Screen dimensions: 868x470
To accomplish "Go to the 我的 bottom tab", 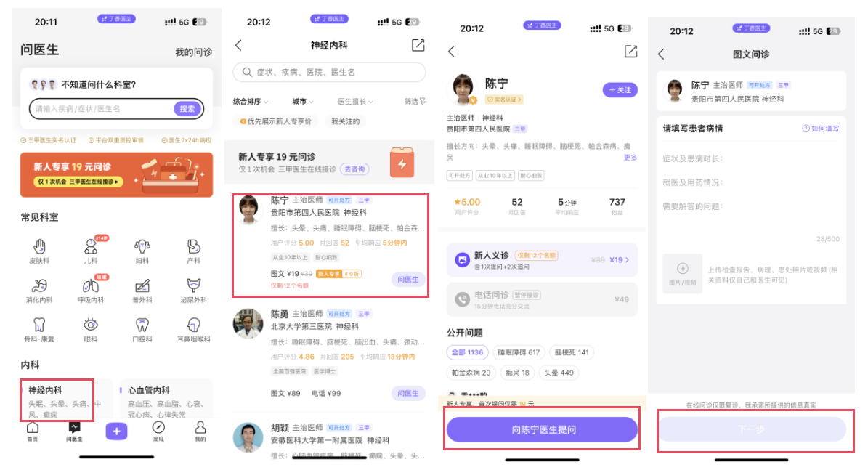I will click(200, 431).
